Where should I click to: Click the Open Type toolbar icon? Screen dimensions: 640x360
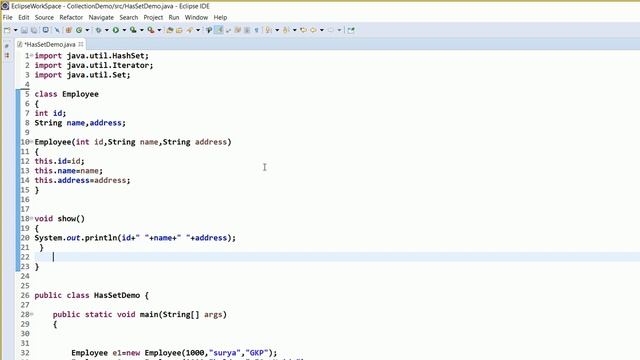[170, 30]
